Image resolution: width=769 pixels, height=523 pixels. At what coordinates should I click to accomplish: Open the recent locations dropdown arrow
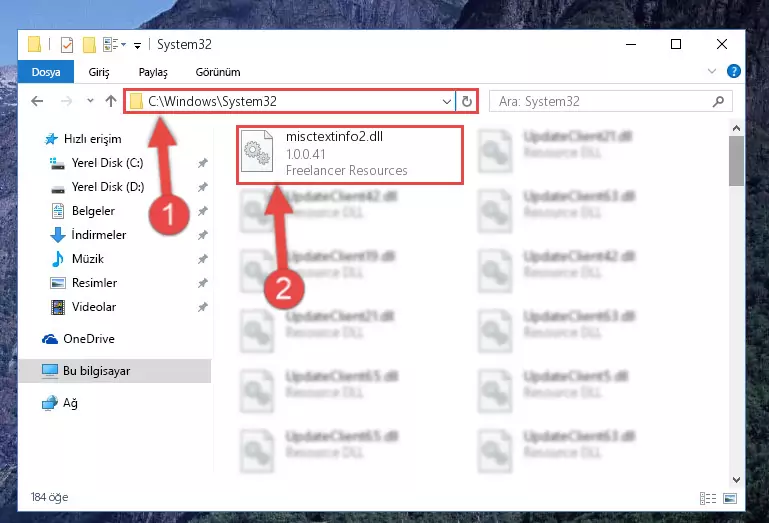[x=90, y=101]
